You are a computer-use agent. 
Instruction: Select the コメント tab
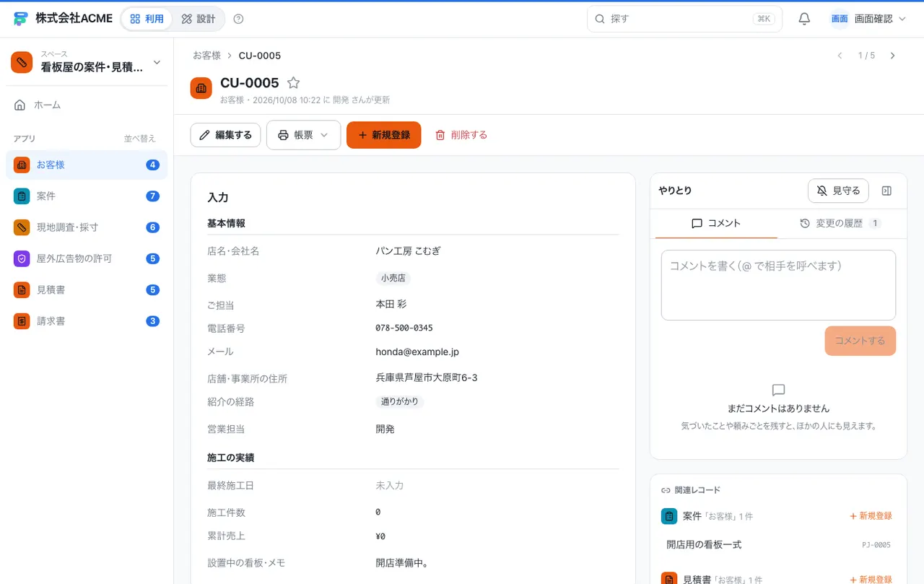(x=716, y=224)
